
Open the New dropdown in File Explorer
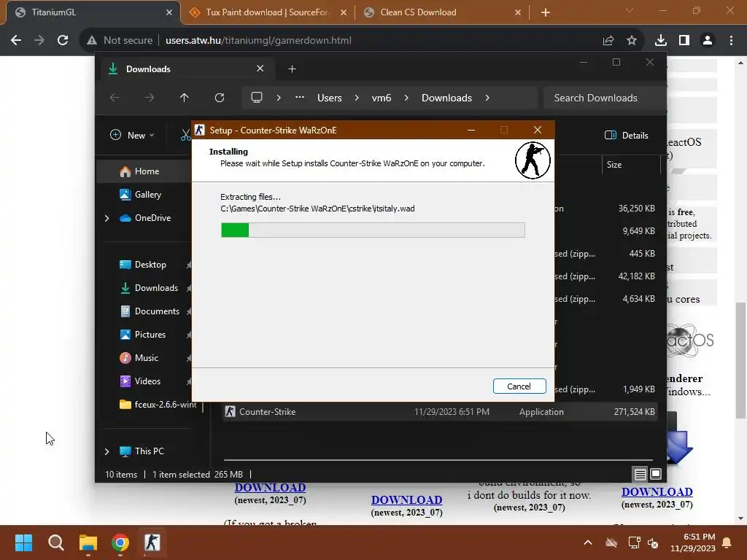coord(133,135)
